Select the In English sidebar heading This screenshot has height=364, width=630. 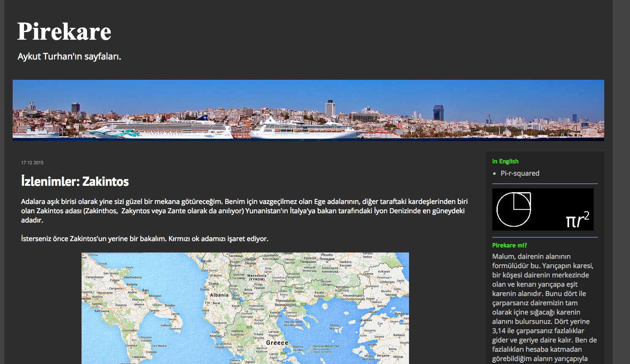point(505,161)
